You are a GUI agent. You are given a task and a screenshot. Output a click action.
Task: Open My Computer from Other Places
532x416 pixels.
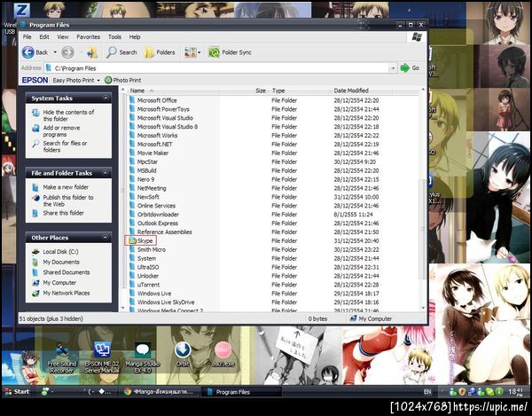[59, 282]
